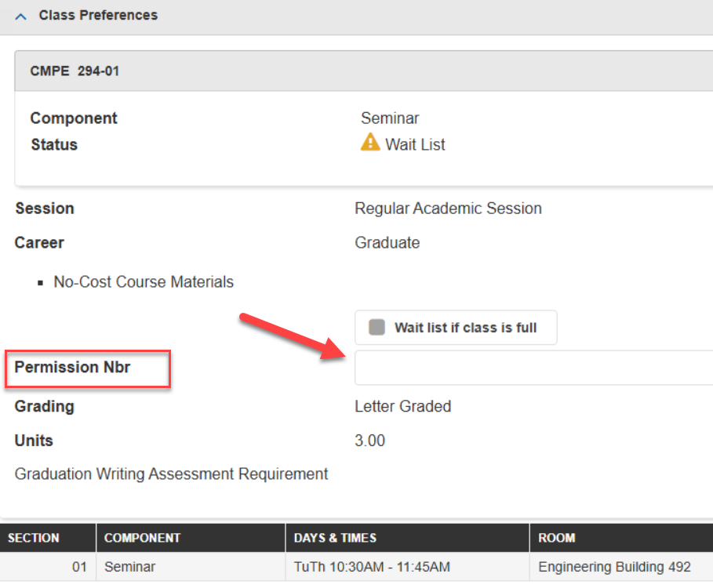Select the Letter Graded grading value

pyautogui.click(x=402, y=406)
